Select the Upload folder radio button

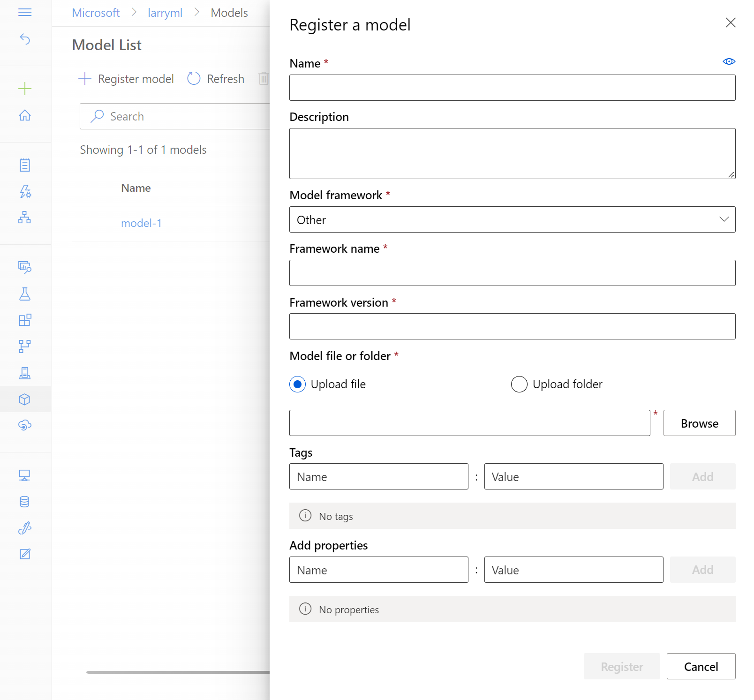click(519, 384)
